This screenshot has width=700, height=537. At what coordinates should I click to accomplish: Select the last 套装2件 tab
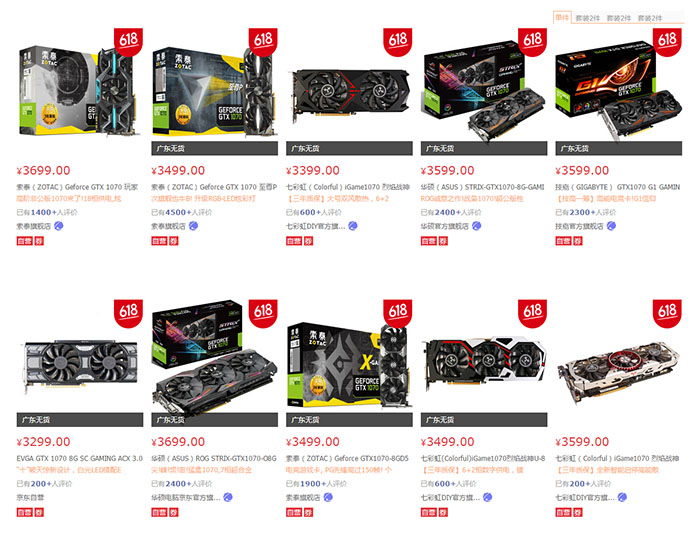[x=650, y=18]
